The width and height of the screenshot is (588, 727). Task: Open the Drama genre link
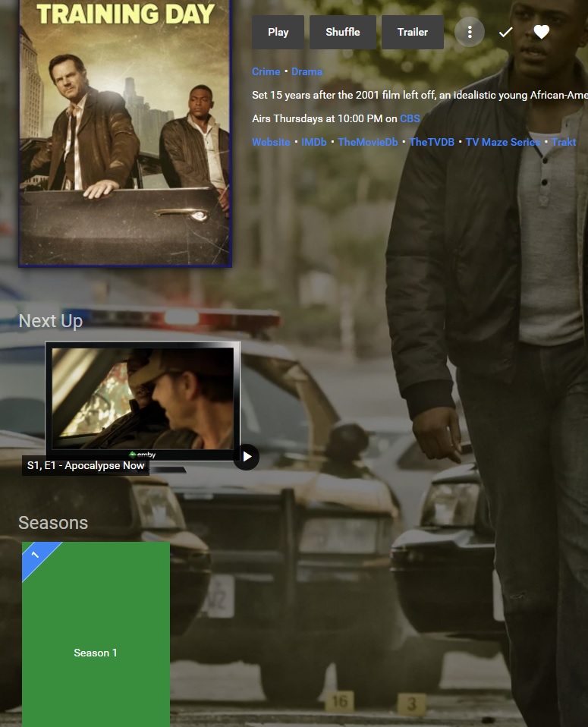click(x=307, y=71)
